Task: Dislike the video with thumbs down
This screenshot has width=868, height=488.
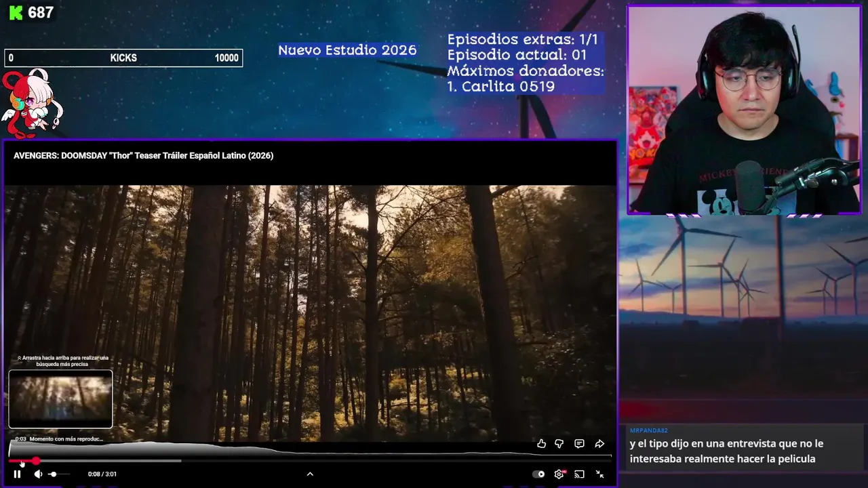Action: [x=559, y=443]
